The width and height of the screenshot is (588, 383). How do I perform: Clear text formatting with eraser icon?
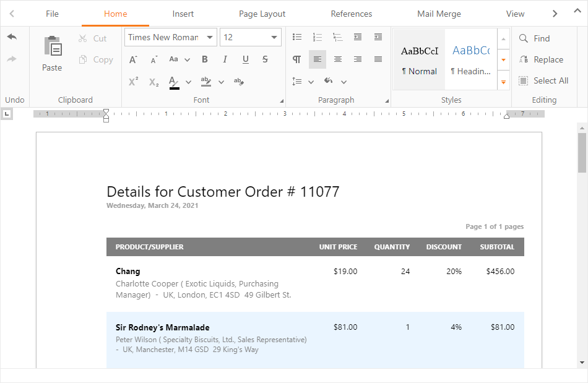[239, 81]
